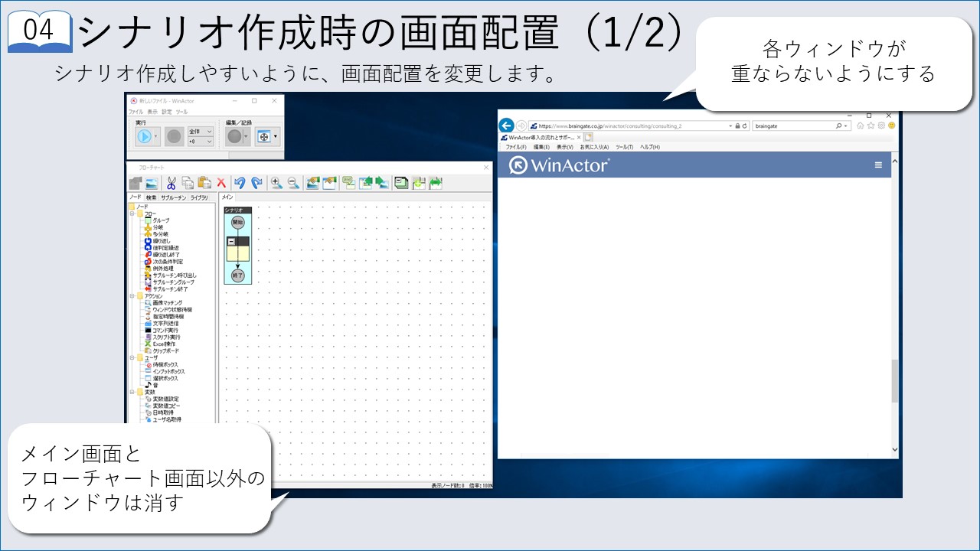Screen dimensions: 980x551
Task: Click the zoom out magnifier icon
Action: [x=292, y=183]
